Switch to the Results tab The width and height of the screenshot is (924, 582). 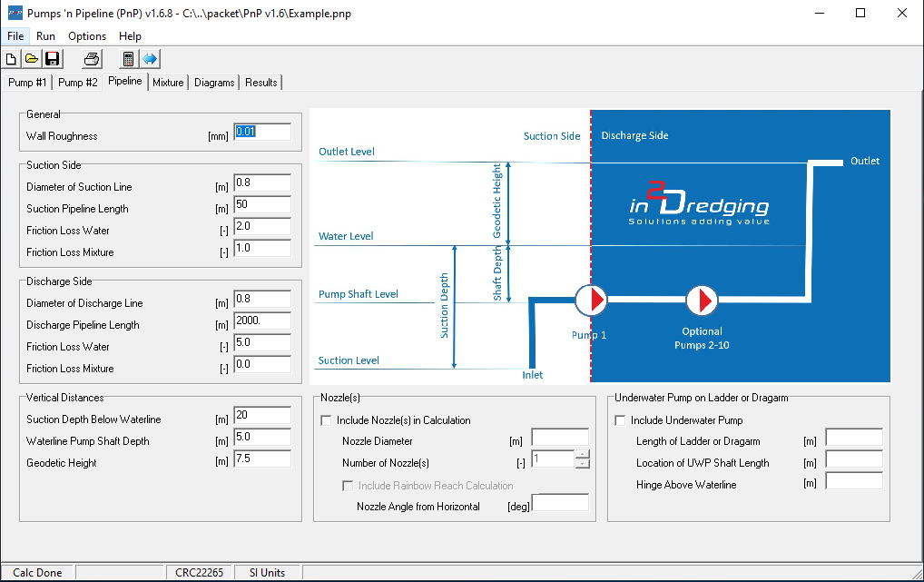[x=260, y=81]
